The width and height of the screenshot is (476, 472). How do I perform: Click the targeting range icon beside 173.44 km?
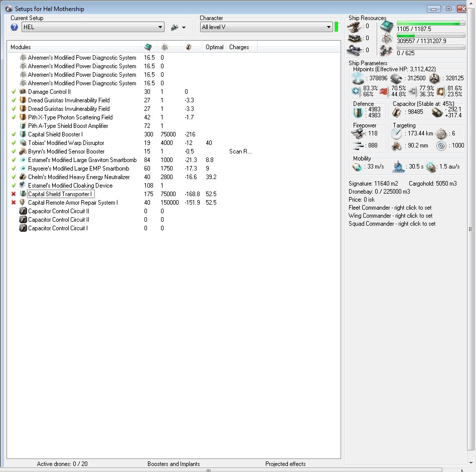click(396, 133)
